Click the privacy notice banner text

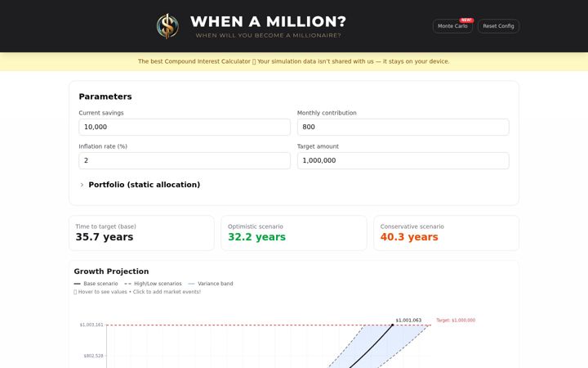[x=294, y=61]
